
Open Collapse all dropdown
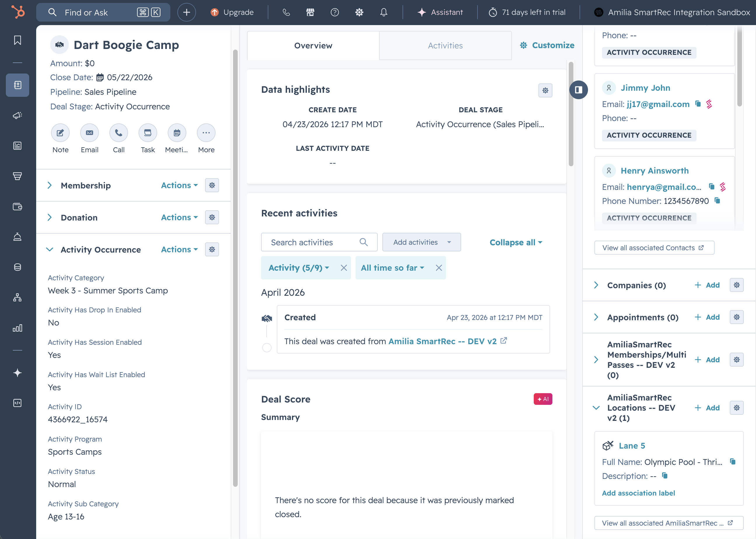point(516,242)
